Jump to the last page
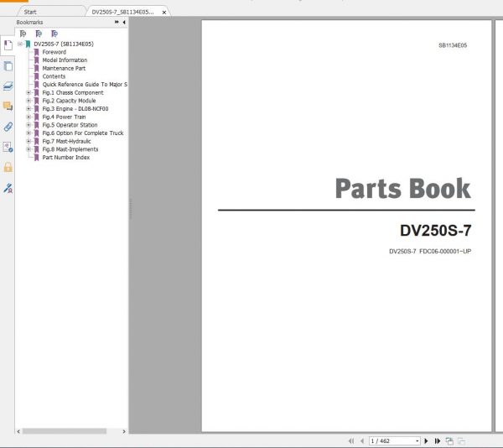The image size is (503, 448). click(438, 441)
